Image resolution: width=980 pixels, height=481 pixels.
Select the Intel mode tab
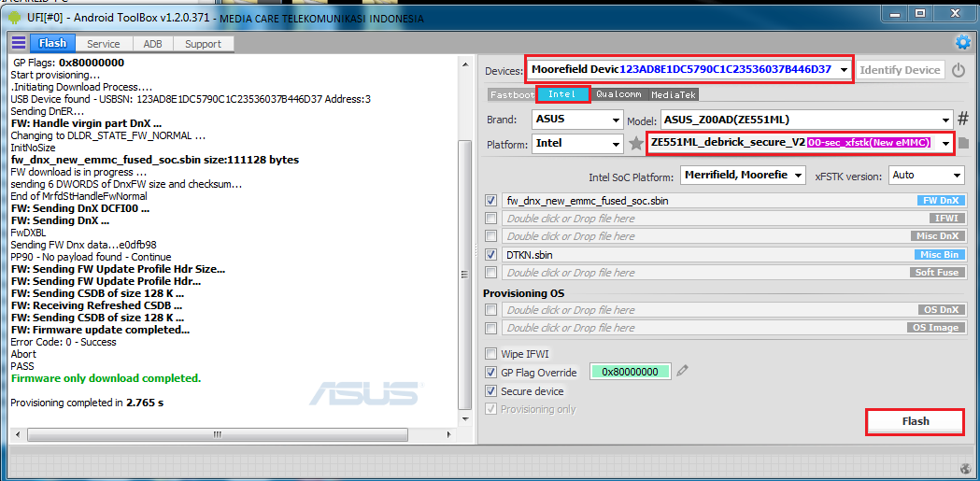point(561,94)
